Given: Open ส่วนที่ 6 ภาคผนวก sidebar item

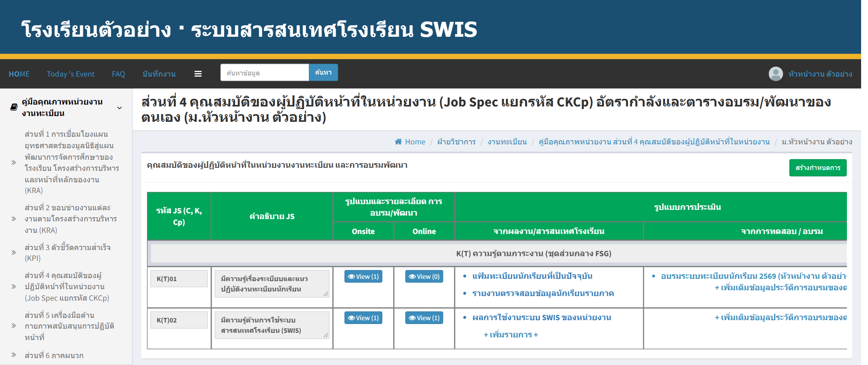Looking at the screenshot, I should point(54,355).
